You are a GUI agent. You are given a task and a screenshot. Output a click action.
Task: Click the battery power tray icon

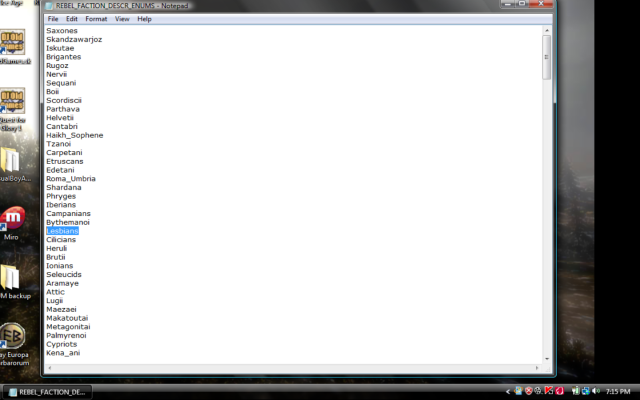pyautogui.click(x=576, y=391)
